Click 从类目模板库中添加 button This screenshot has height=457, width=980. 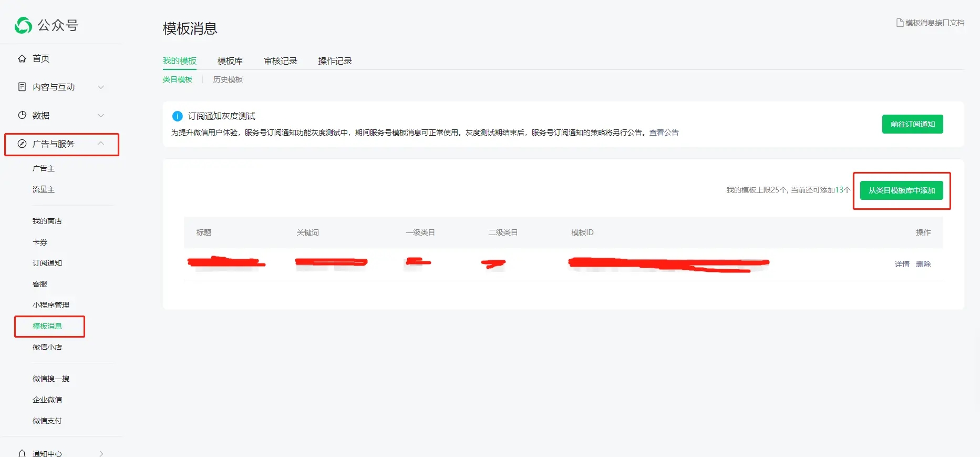click(x=901, y=190)
